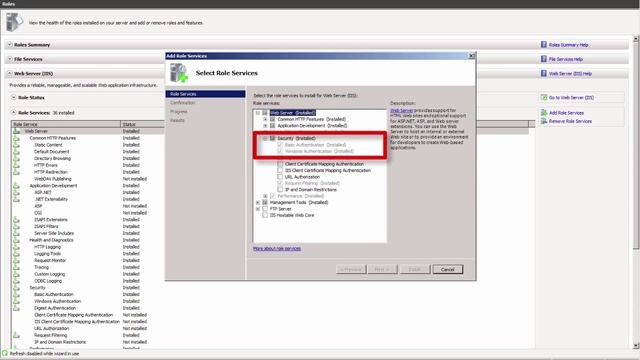Collapse the Role Status section chevron
Image resolution: width=640 pixels, height=360 pixels.
click(13, 98)
